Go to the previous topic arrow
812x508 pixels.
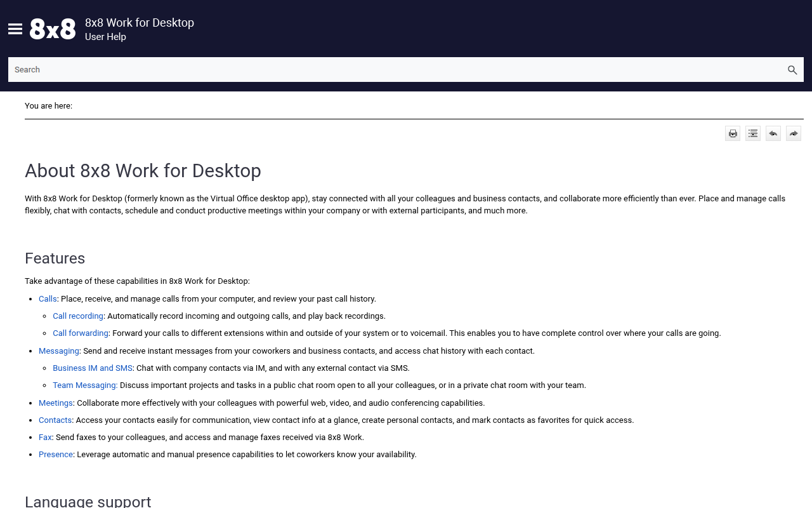click(773, 133)
